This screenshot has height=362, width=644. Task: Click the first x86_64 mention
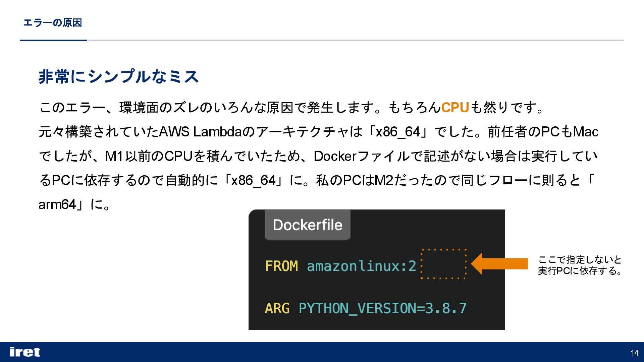coord(398,132)
